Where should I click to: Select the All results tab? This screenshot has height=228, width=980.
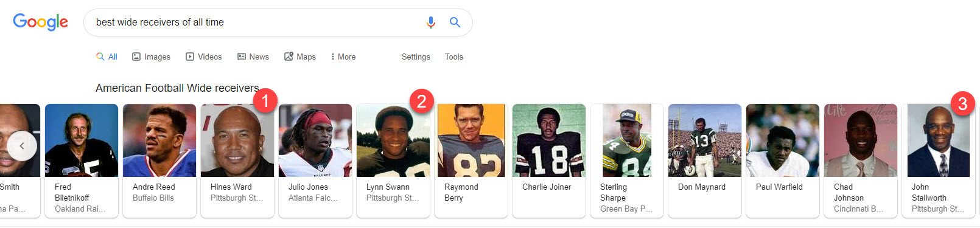[x=107, y=57]
